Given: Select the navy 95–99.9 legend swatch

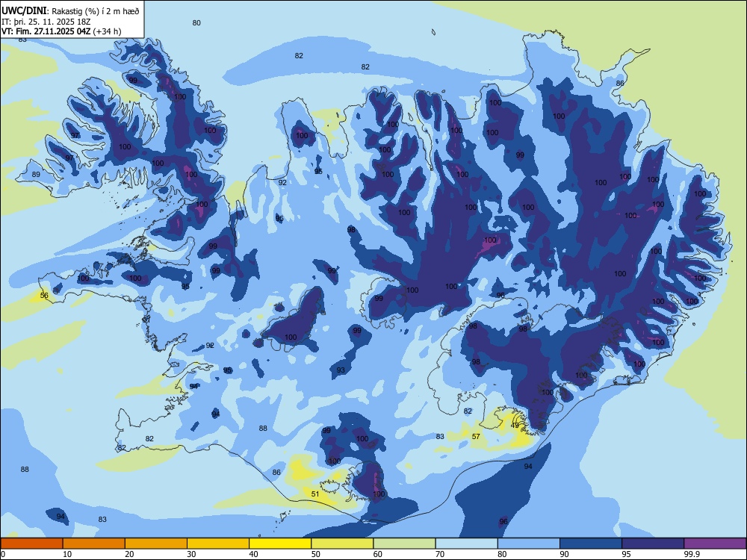Looking at the screenshot, I should coord(653,544).
